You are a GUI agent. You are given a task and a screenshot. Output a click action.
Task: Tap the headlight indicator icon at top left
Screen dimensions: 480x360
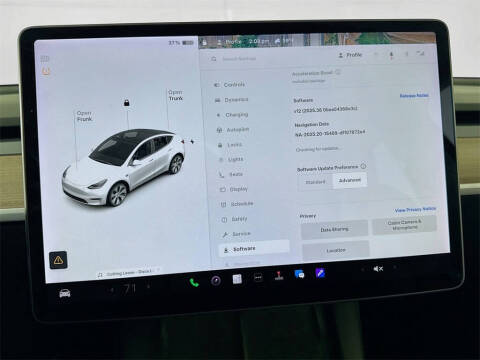pos(45,59)
